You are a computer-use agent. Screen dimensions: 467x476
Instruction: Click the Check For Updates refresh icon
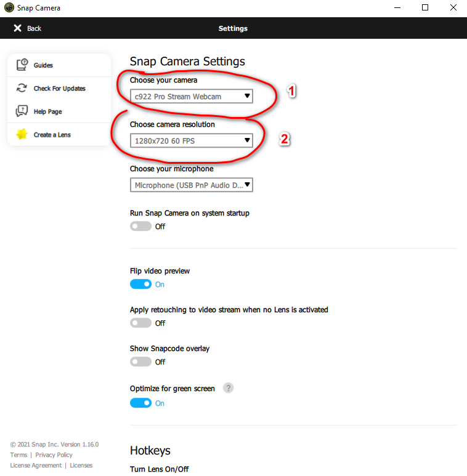[22, 88]
